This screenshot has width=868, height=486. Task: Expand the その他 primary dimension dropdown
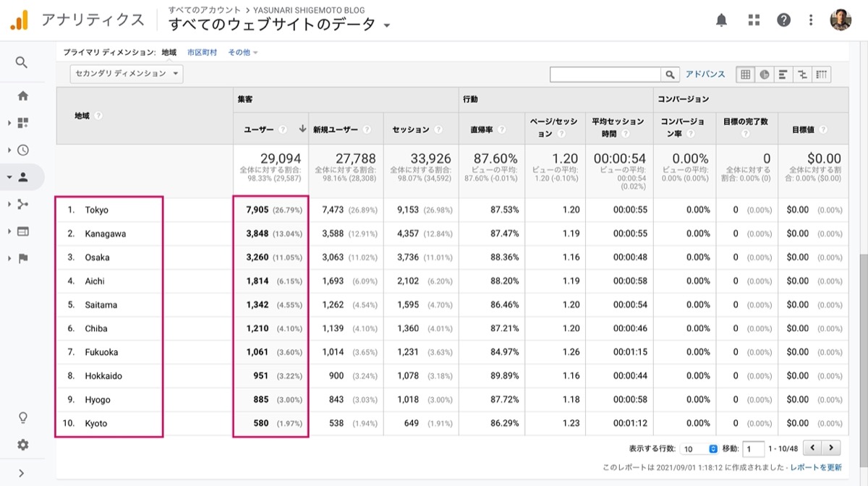pyautogui.click(x=243, y=53)
